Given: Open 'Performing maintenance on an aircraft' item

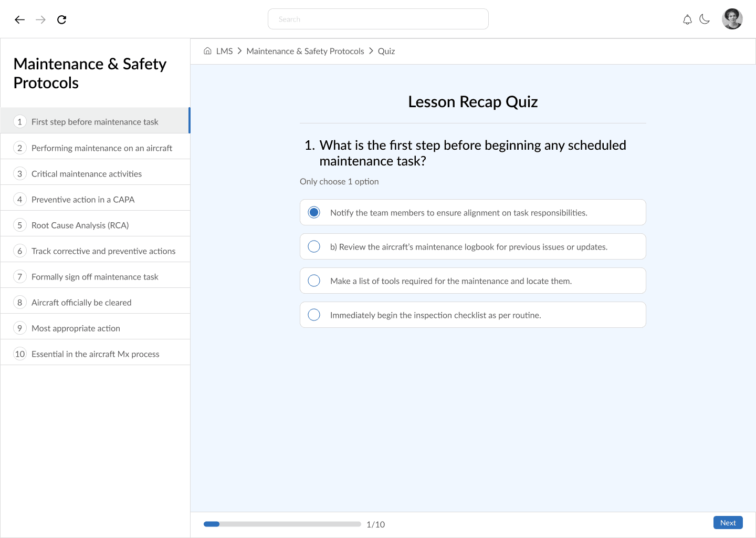Looking at the screenshot, I should coord(95,148).
